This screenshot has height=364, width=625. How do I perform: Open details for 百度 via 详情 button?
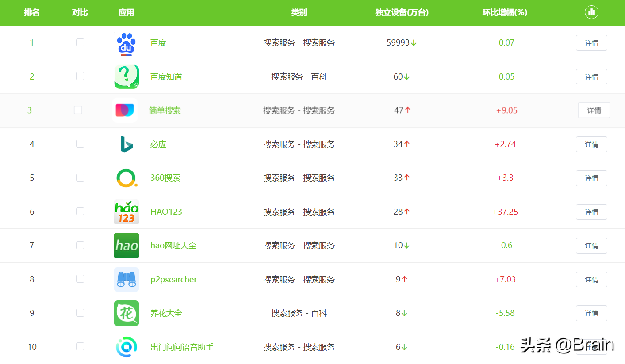click(591, 42)
